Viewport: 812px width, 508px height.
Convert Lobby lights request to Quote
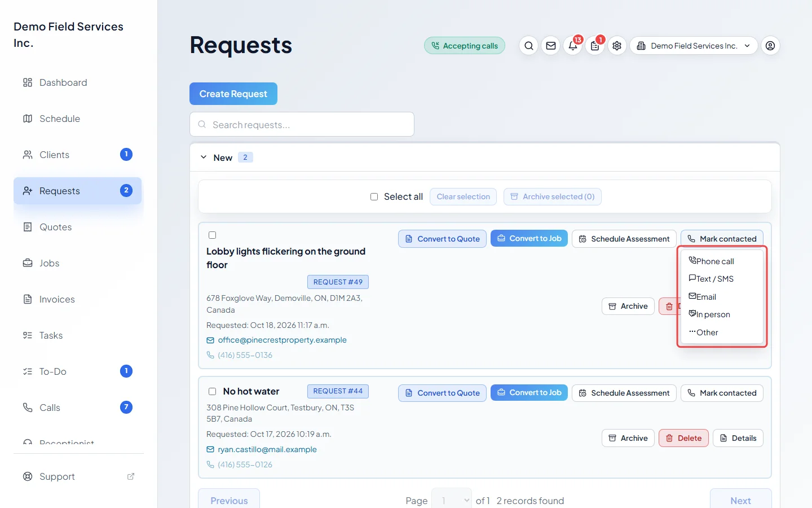click(x=442, y=239)
